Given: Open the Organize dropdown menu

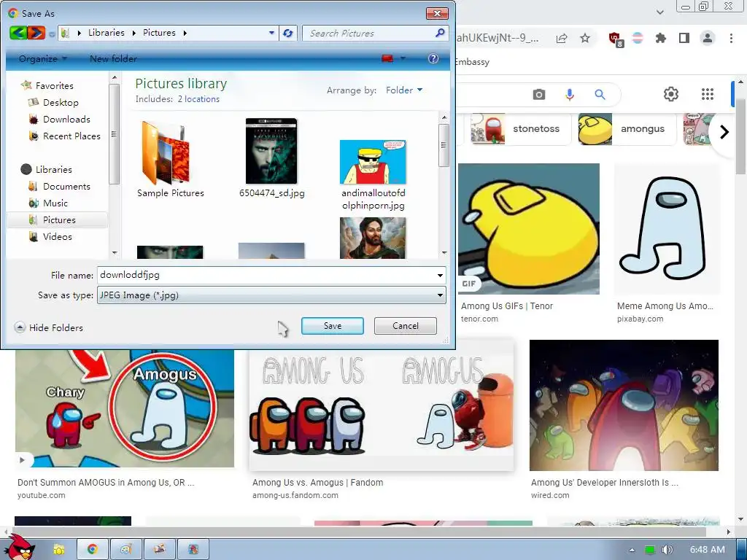Looking at the screenshot, I should (x=43, y=58).
